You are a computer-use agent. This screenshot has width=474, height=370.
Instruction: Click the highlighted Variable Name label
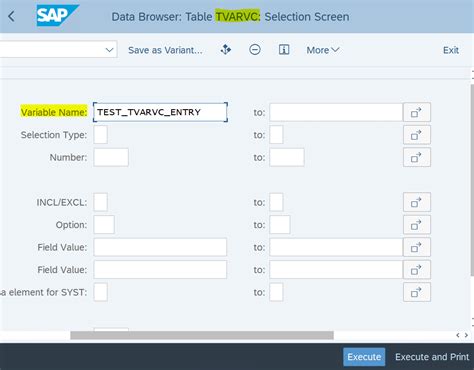(54, 112)
